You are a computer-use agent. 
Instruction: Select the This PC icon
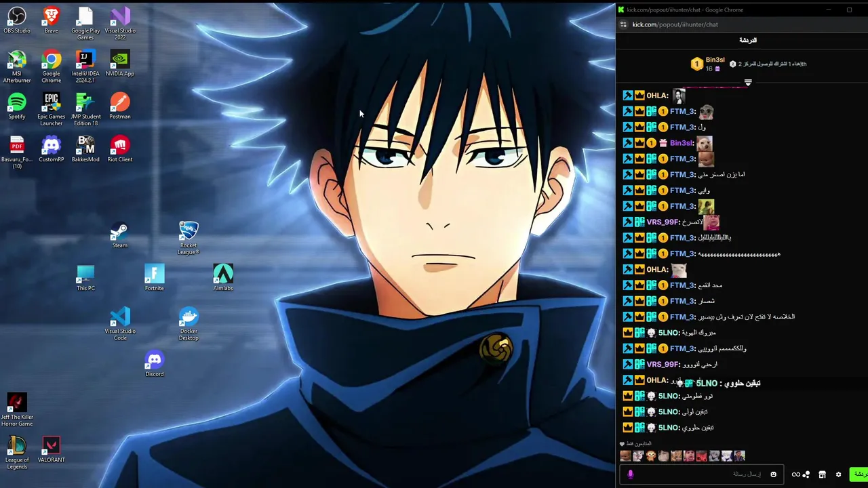(x=85, y=278)
